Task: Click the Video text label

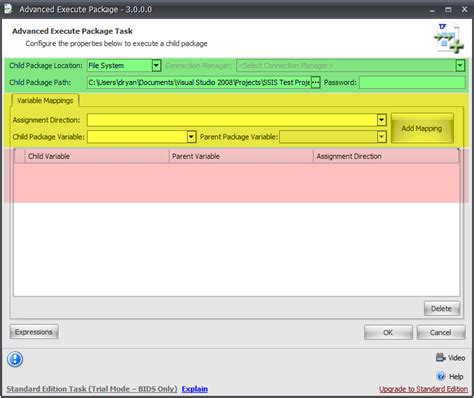Action: tap(456, 358)
